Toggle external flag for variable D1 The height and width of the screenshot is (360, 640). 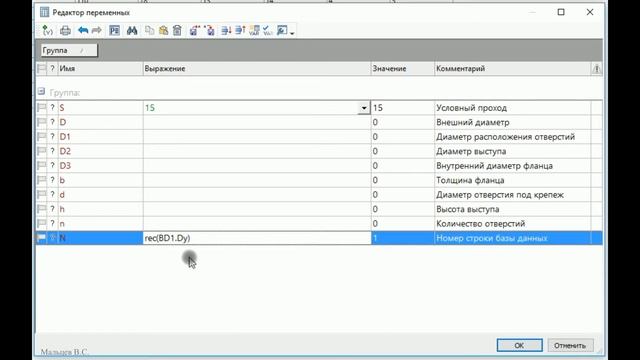click(42, 137)
